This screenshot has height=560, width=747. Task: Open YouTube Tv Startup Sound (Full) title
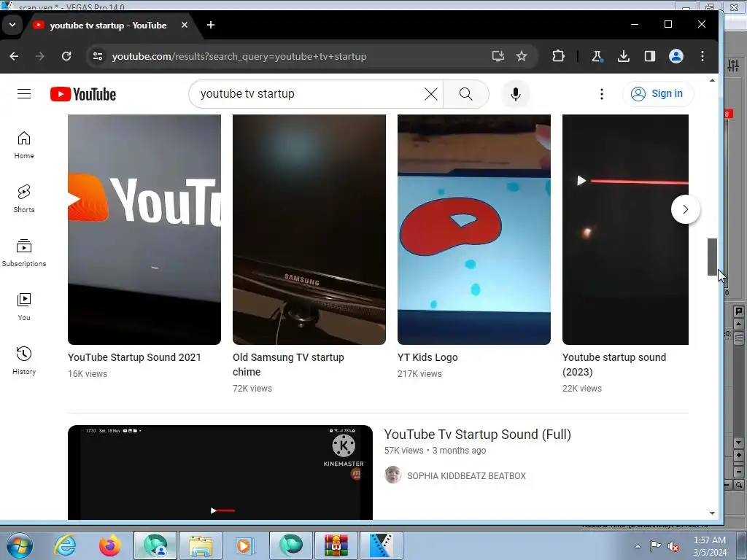[477, 435]
